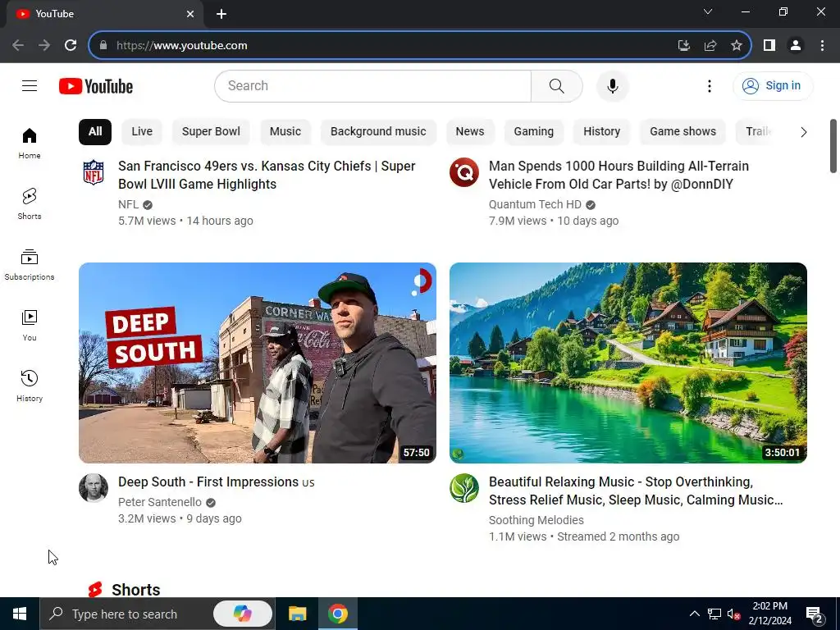Open Chrome three-dot menu
Viewport: 840px width, 630px height.
(x=822, y=46)
